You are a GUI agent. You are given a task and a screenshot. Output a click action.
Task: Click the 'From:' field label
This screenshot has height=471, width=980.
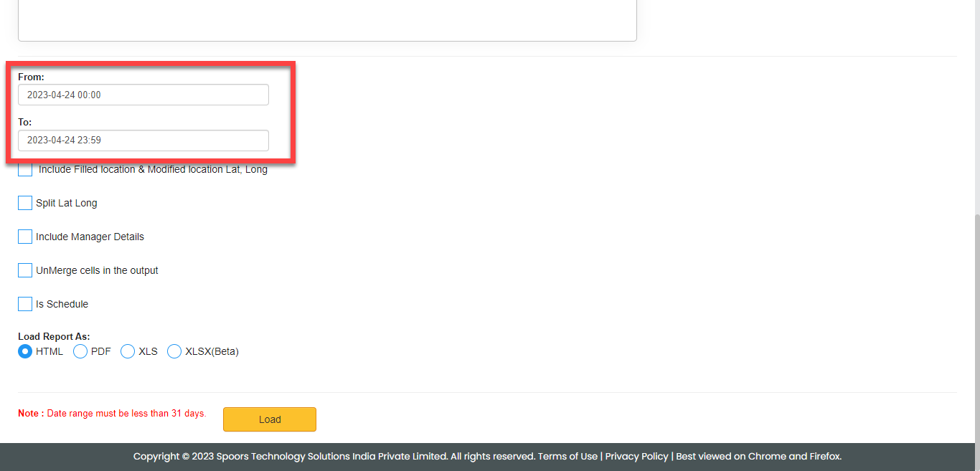tap(31, 77)
